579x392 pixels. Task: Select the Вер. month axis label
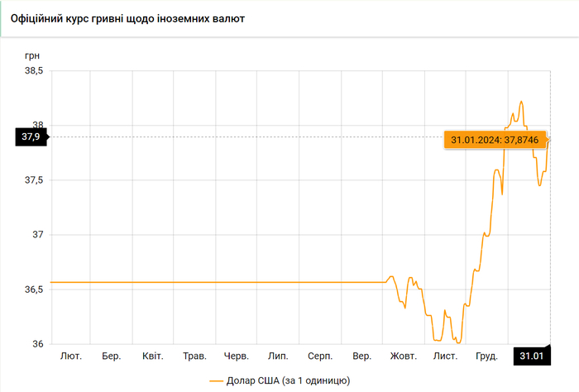[361, 356]
